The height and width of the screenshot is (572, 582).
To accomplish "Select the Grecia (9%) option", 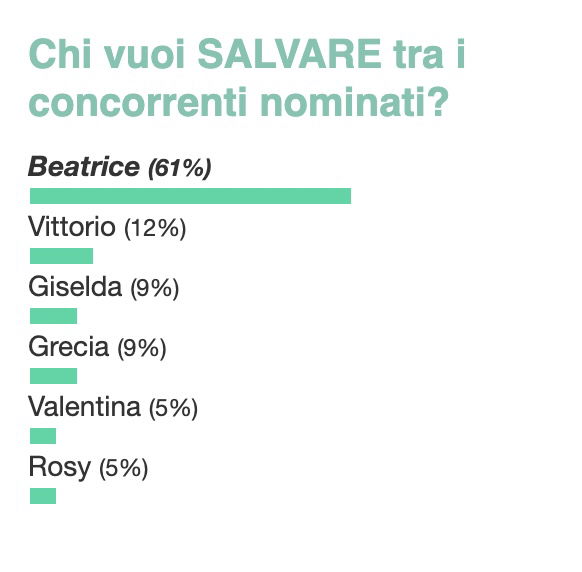I will coord(97,347).
